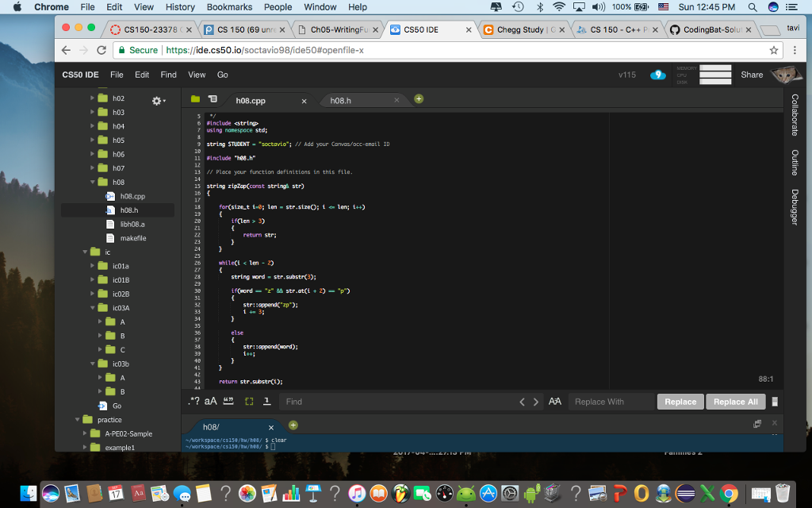Click the Replace All button
812x508 pixels.
735,402
